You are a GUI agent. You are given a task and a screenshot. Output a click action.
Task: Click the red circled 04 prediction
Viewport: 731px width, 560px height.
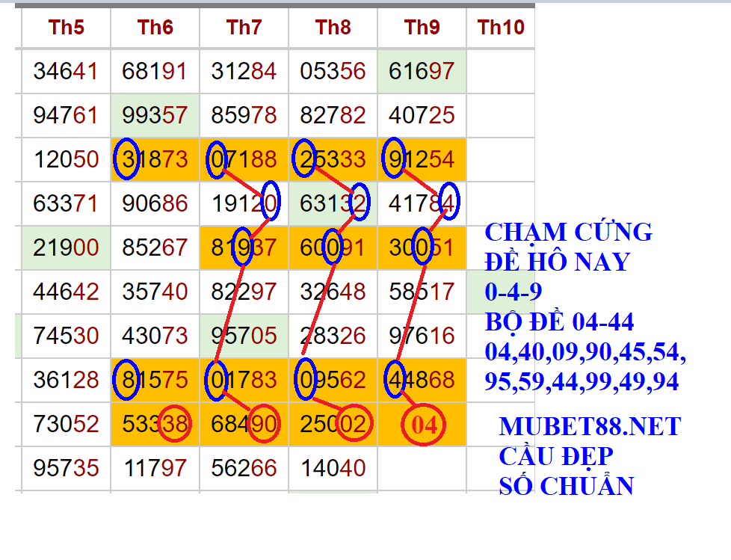point(424,425)
